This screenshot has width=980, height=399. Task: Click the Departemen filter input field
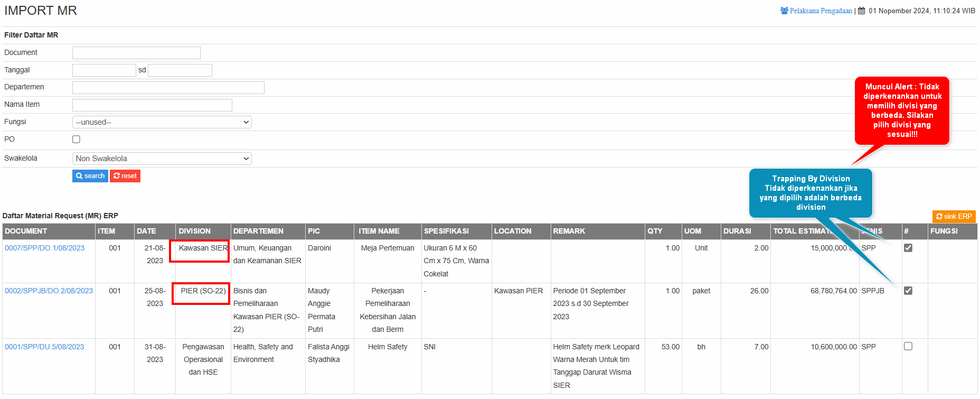click(x=168, y=88)
